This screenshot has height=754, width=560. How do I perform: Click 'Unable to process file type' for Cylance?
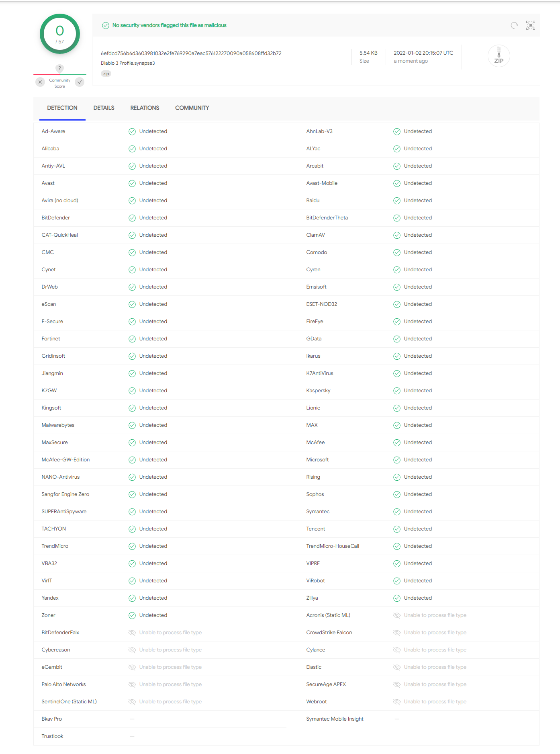pyautogui.click(x=435, y=650)
